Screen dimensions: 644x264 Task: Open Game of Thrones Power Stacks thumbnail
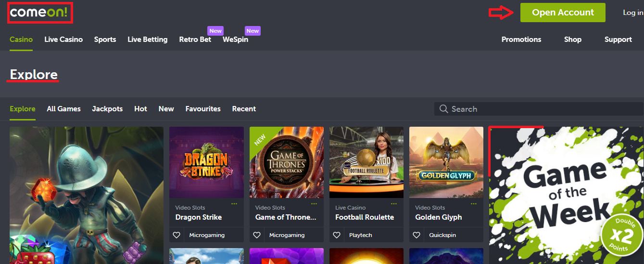(287, 162)
